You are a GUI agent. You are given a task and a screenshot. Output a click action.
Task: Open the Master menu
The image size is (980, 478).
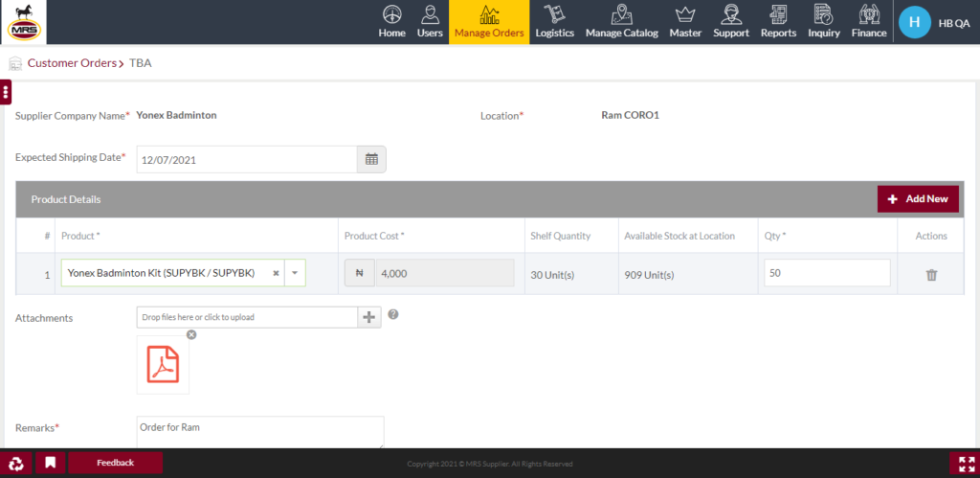coord(685,22)
